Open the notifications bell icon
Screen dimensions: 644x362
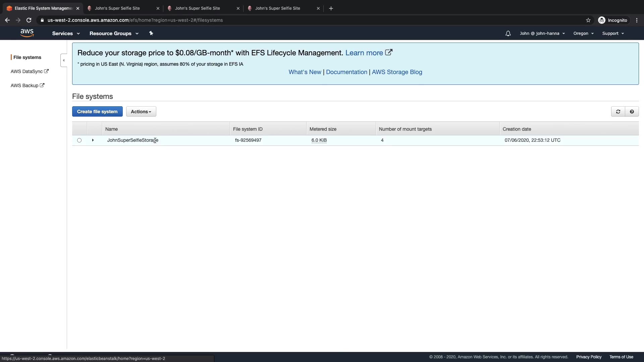point(508,34)
